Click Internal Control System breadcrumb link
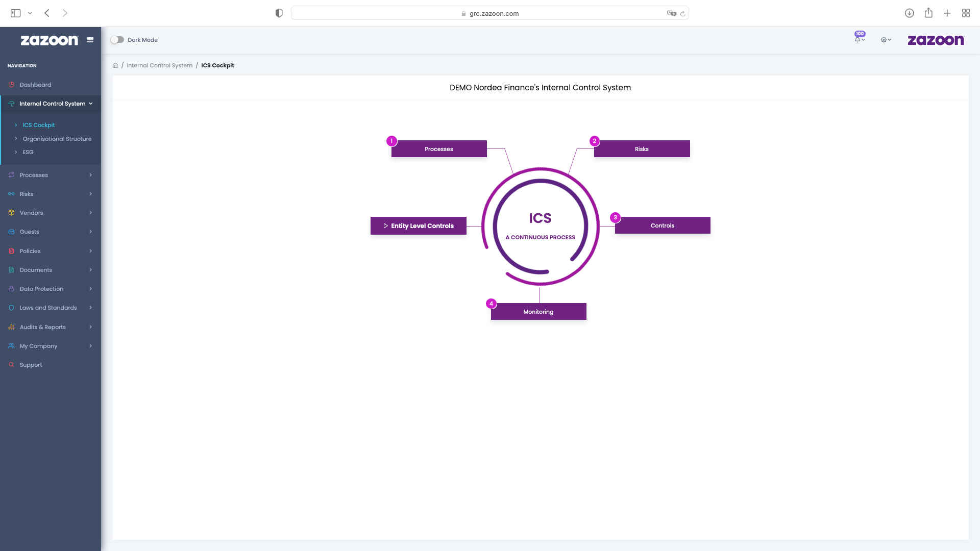 pos(160,65)
